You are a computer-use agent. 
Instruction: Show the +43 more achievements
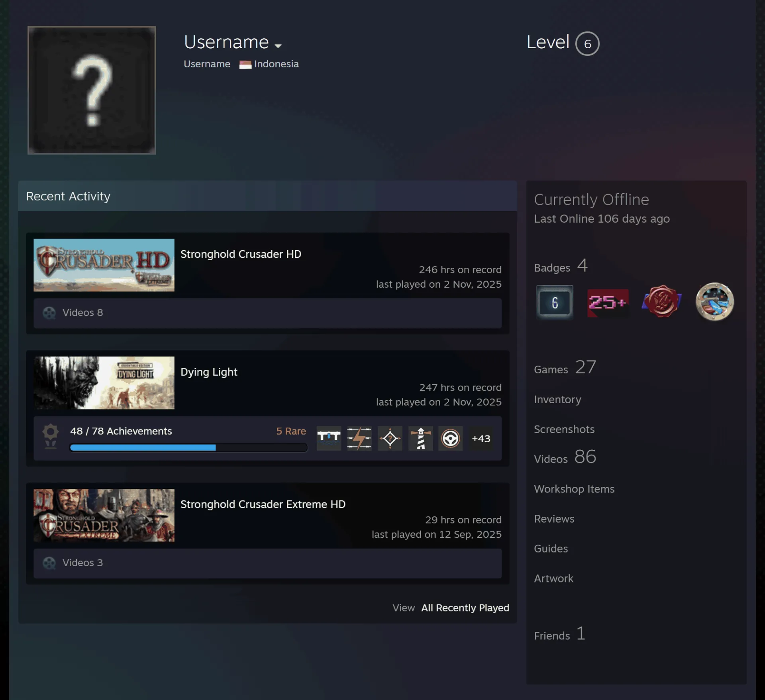click(x=481, y=438)
